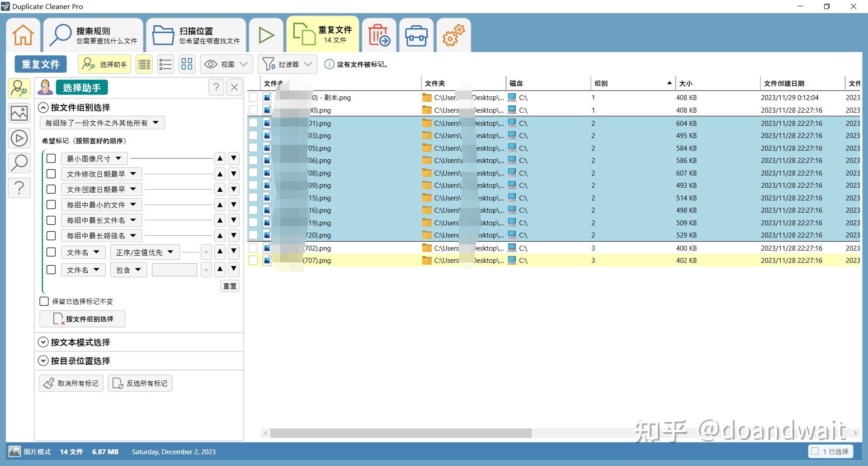Enable 每组中最长路径名 checkbox

tap(51, 235)
